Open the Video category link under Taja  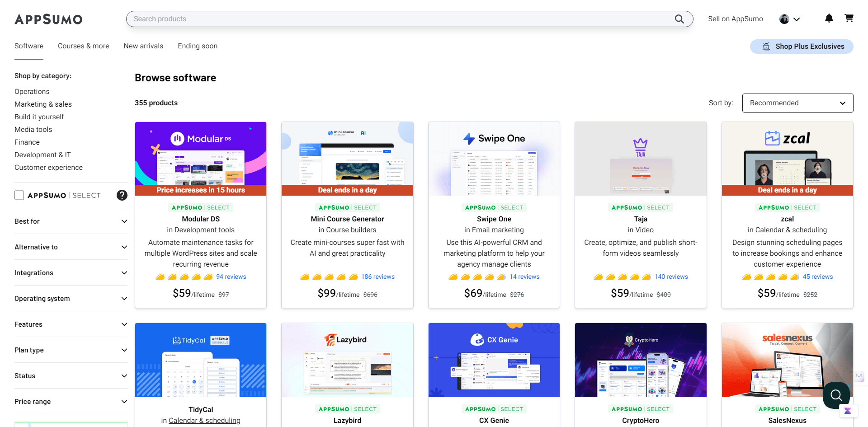click(644, 230)
